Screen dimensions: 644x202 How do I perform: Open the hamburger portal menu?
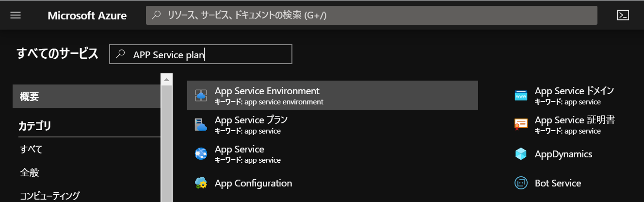16,15
